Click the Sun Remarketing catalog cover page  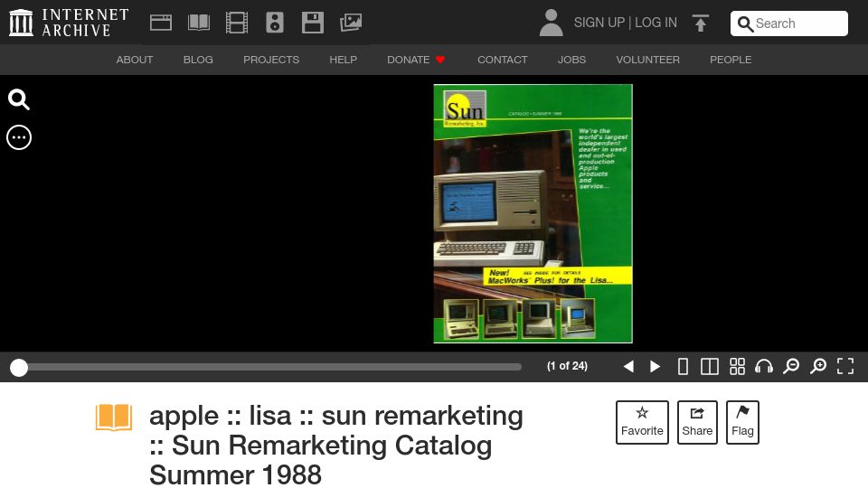[533, 213]
